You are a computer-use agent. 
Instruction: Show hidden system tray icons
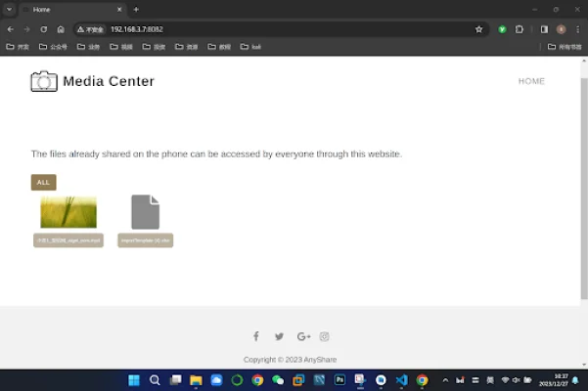(x=446, y=380)
